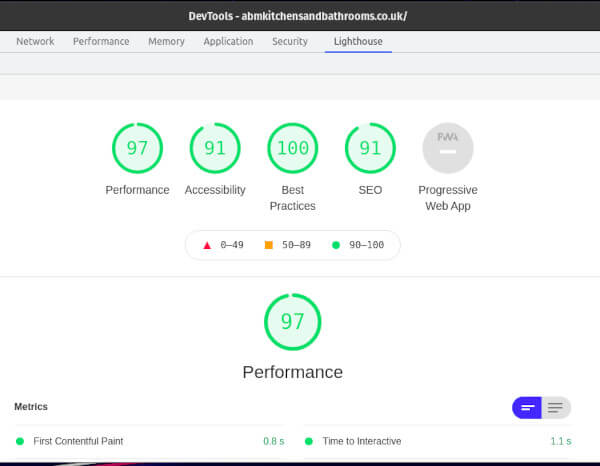Switch metrics to expanded description view

pyautogui.click(x=556, y=408)
